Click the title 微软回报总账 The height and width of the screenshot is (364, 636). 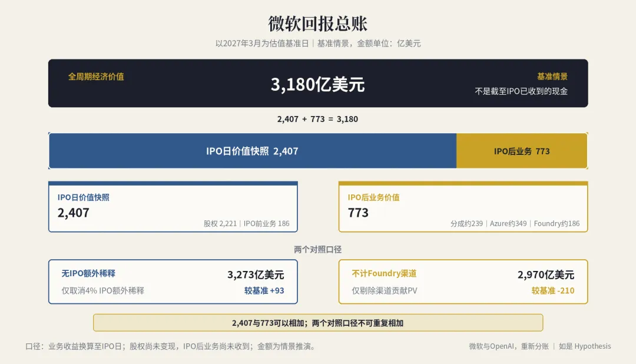pyautogui.click(x=317, y=24)
